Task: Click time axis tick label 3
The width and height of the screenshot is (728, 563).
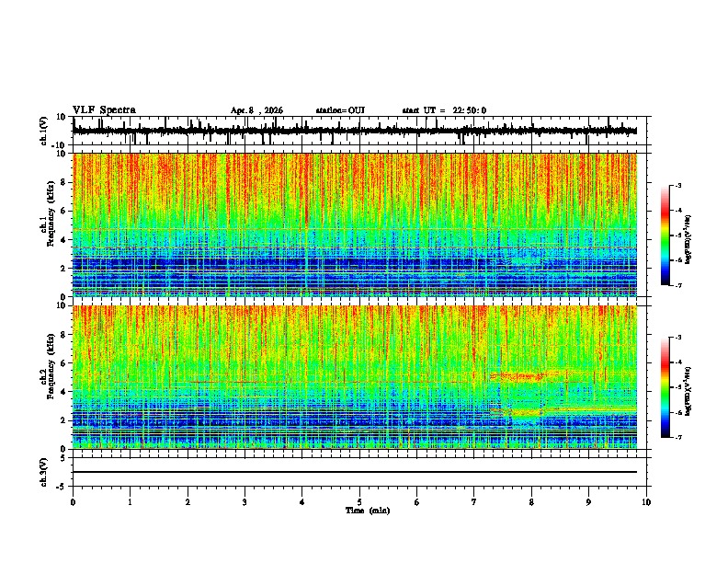Action: coord(245,502)
